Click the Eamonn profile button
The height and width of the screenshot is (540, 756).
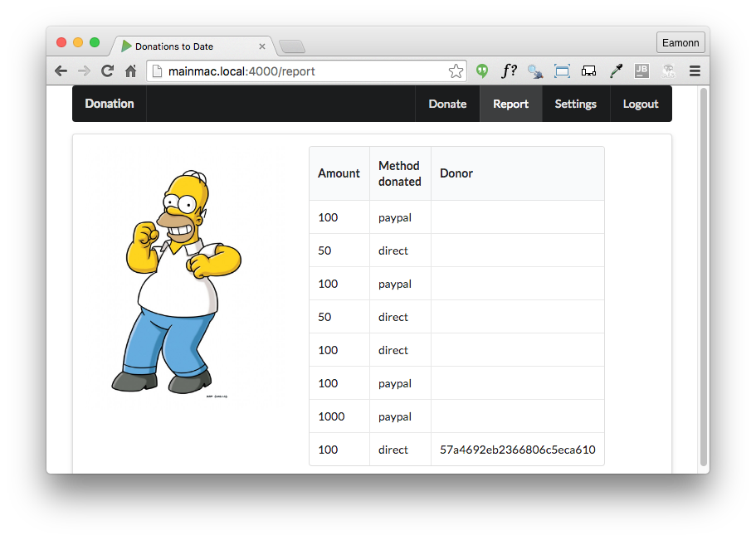pyautogui.click(x=680, y=43)
